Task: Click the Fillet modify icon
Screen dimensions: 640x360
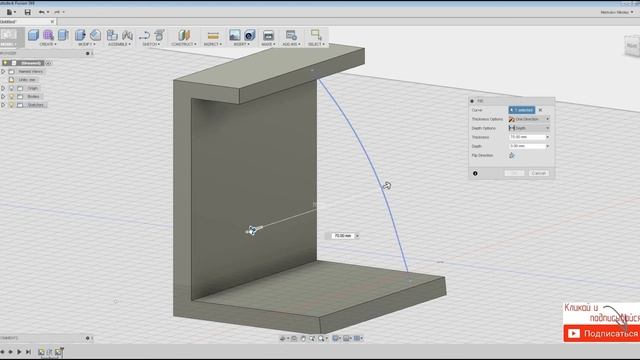Action: 96,35
